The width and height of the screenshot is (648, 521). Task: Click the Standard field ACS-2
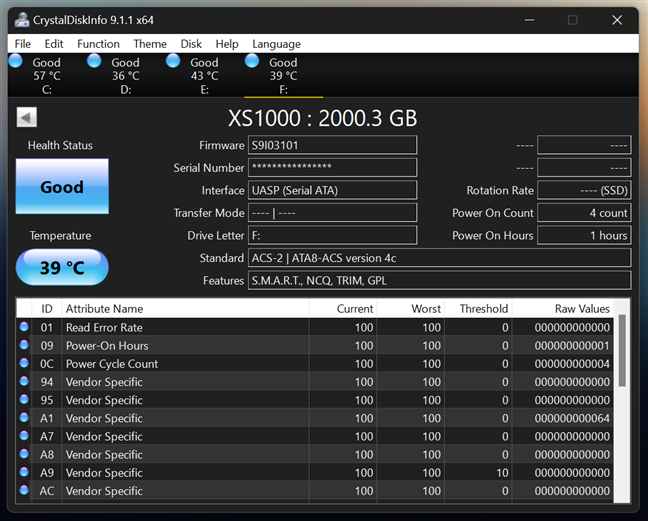439,258
